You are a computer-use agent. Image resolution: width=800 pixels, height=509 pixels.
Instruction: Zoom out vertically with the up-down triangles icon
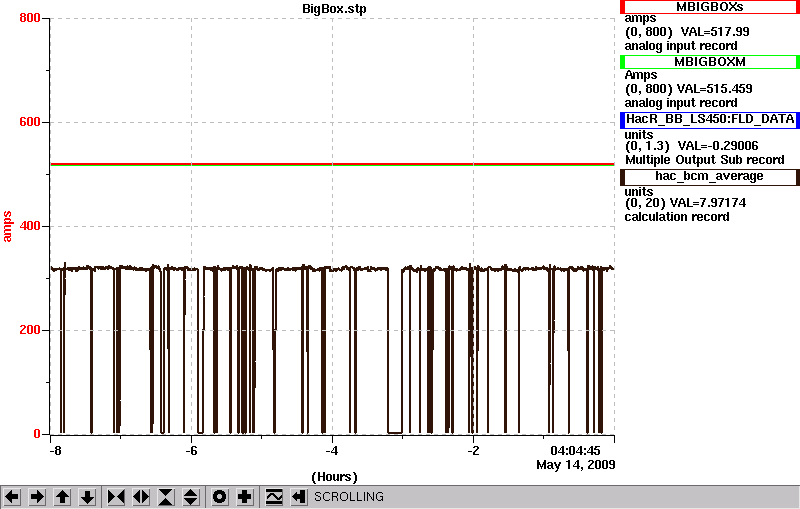[x=191, y=497]
